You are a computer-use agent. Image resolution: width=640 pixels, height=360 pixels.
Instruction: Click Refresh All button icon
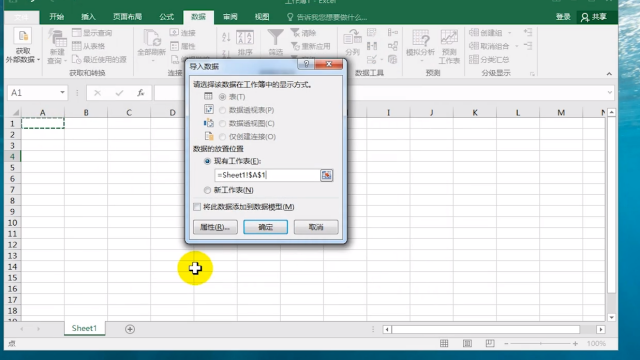pos(152,38)
